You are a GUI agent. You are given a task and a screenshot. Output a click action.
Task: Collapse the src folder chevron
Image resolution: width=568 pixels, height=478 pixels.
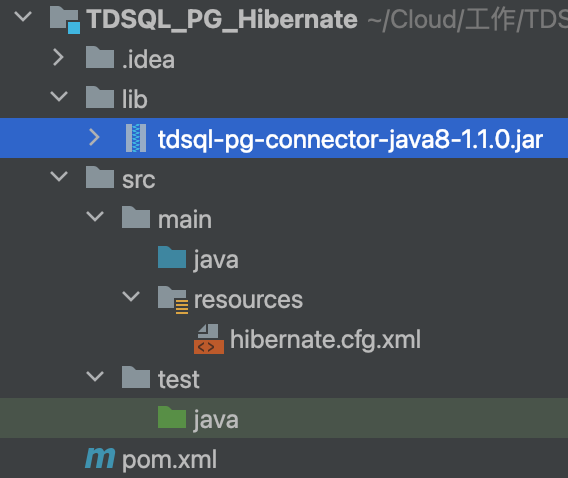pyautogui.click(x=59, y=176)
